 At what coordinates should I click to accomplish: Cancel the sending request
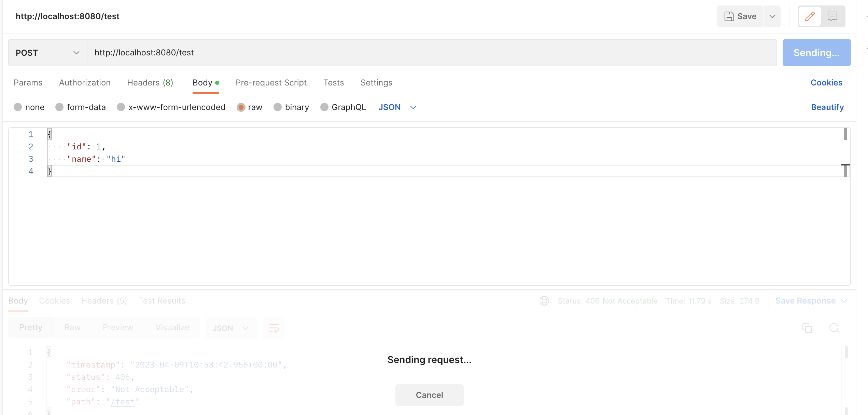tap(429, 395)
